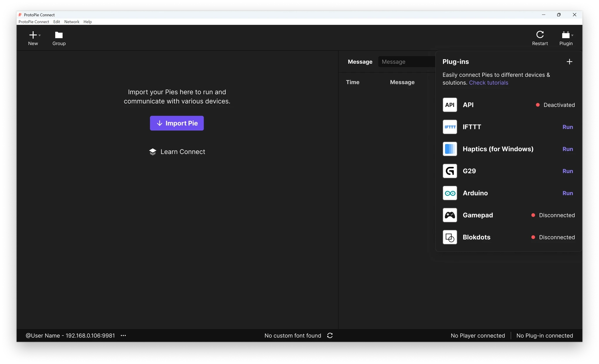
Task: Click the API Deactivated status
Action: click(555, 105)
